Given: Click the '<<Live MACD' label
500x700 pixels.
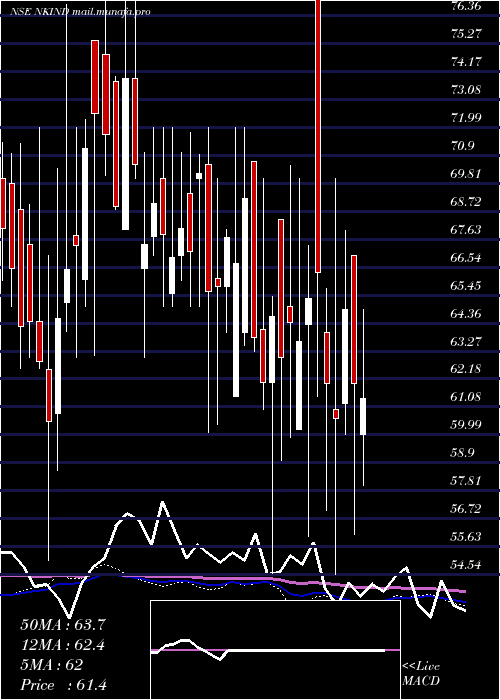Looking at the screenshot, I should coord(421,674).
